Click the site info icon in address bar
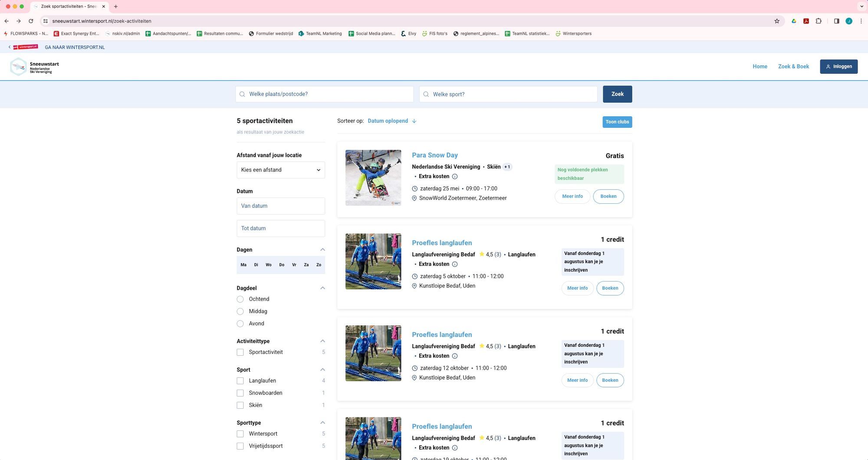The image size is (868, 460). coord(46,21)
